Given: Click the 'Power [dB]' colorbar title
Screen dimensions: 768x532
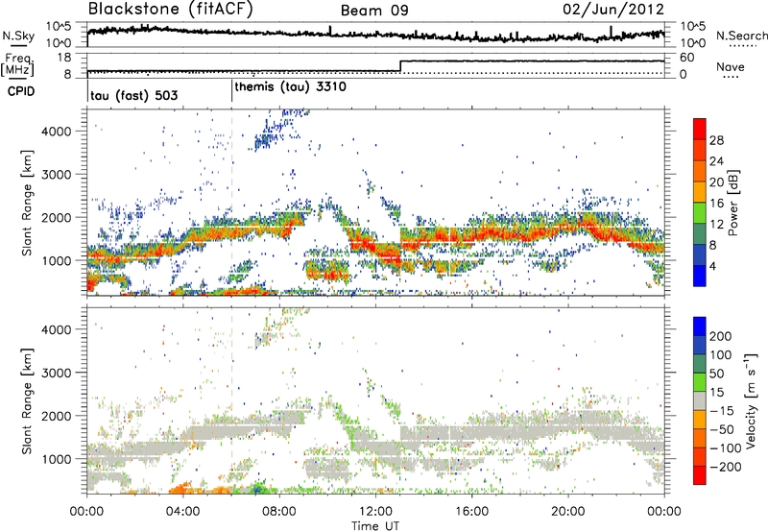Looking at the screenshot, I should point(732,203).
